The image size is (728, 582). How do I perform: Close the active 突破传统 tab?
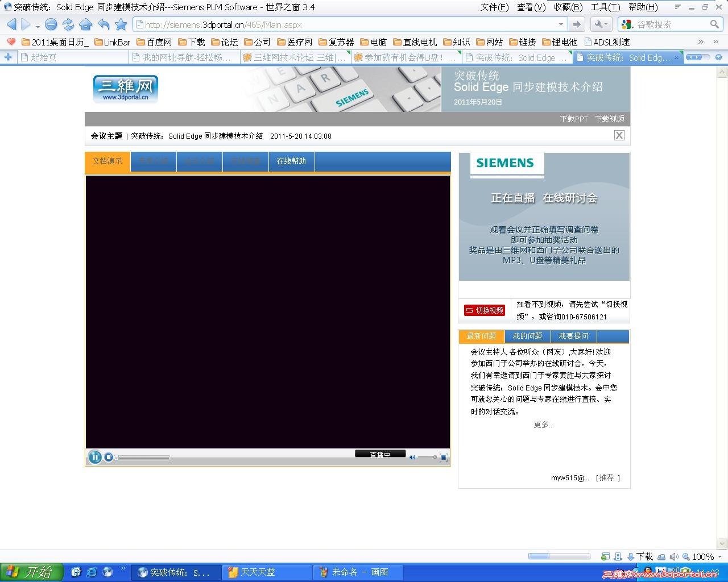coord(676,57)
